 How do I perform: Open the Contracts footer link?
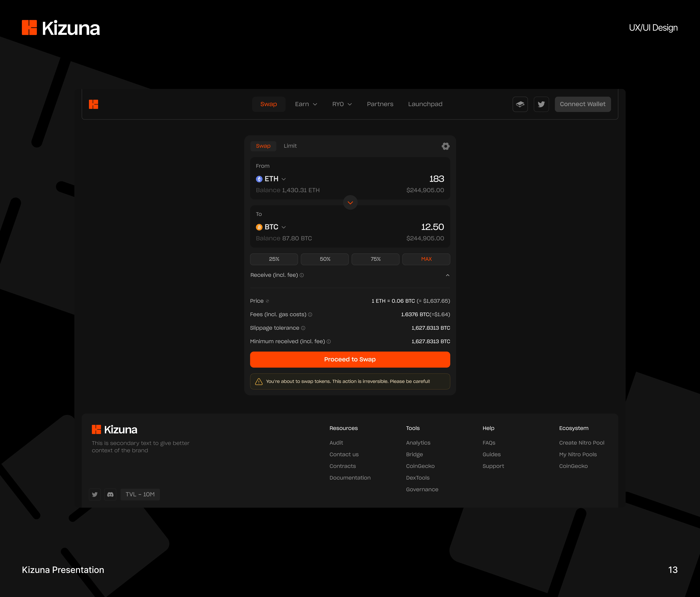343,466
